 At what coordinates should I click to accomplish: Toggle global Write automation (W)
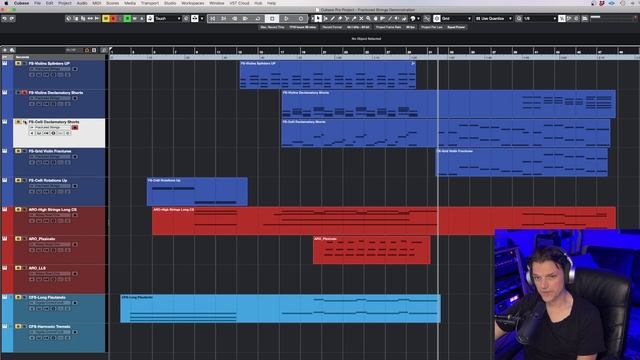(x=135, y=18)
